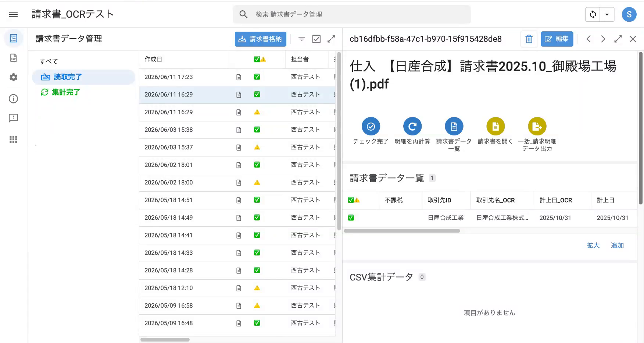Click the sync refresh icon in header
The width and height of the screenshot is (644, 343).
pyautogui.click(x=593, y=15)
